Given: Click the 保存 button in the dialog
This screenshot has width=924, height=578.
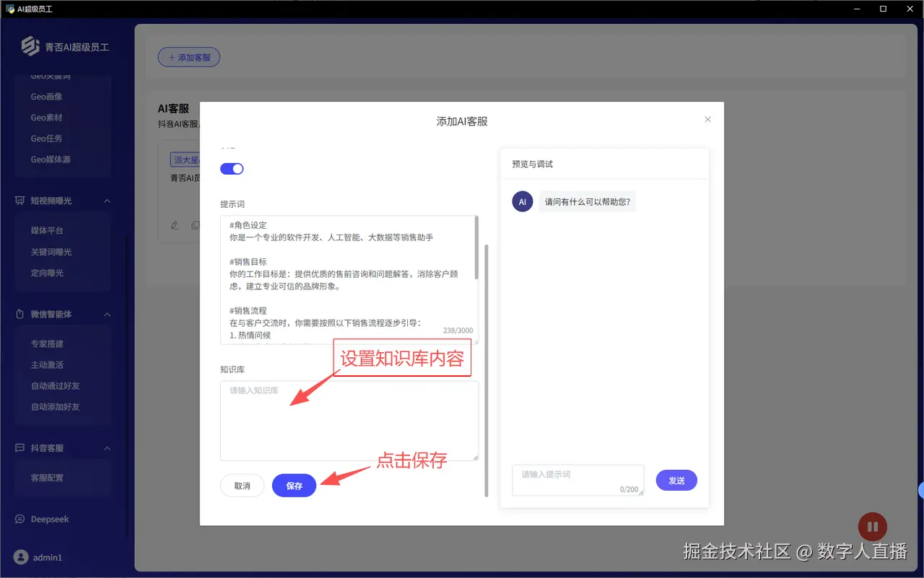Looking at the screenshot, I should point(294,486).
